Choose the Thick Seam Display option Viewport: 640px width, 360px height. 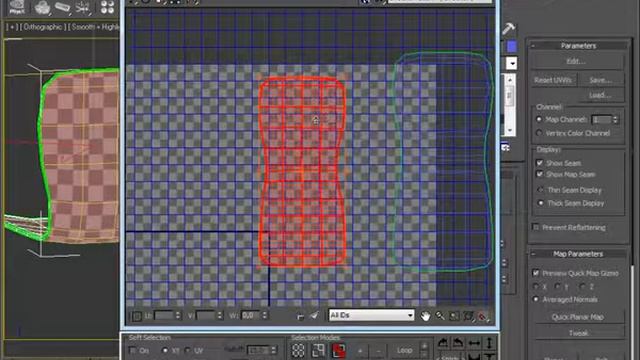[541, 203]
